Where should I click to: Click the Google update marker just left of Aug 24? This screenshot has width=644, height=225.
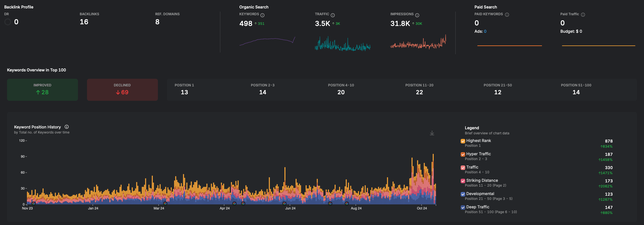pos(347,203)
